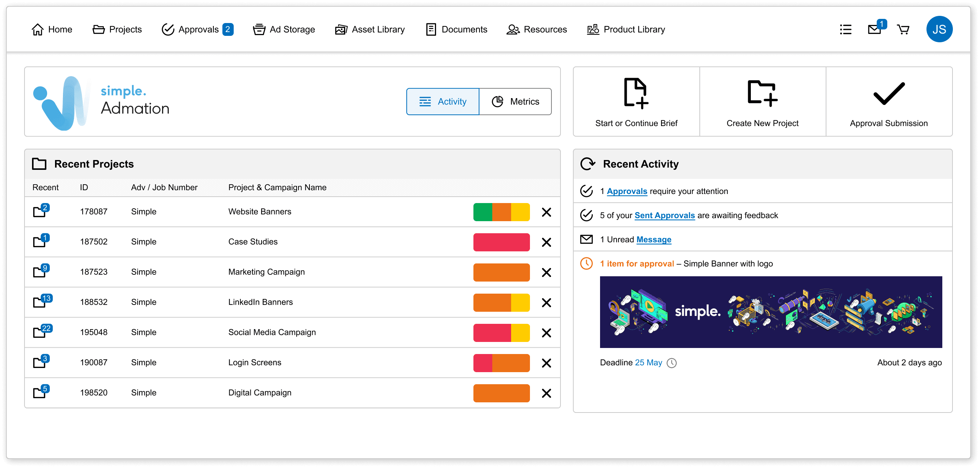Open the list view icon near the avatar

coord(845,29)
